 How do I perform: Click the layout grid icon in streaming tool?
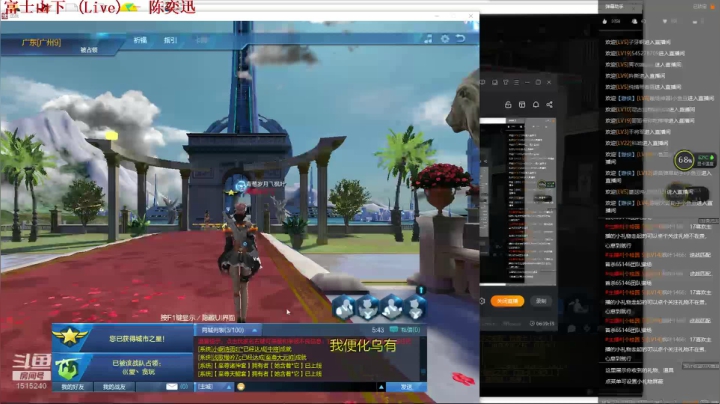tap(522, 105)
